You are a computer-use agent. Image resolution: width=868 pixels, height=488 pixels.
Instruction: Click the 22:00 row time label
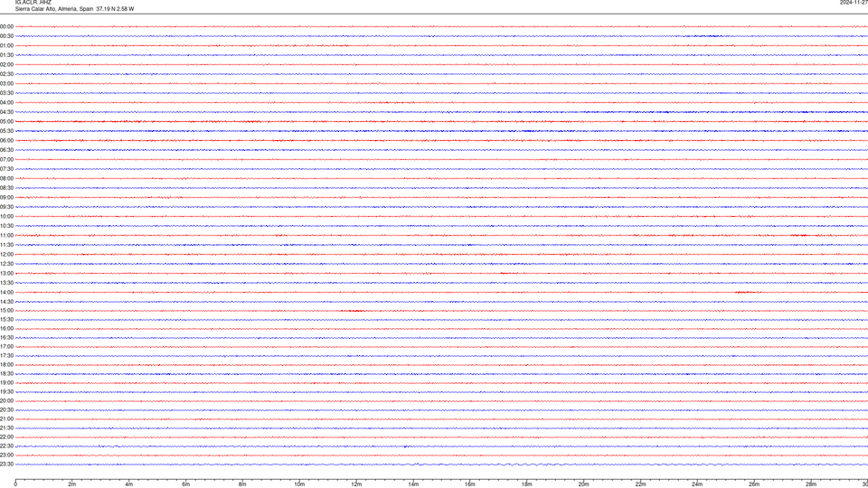coord(6,437)
